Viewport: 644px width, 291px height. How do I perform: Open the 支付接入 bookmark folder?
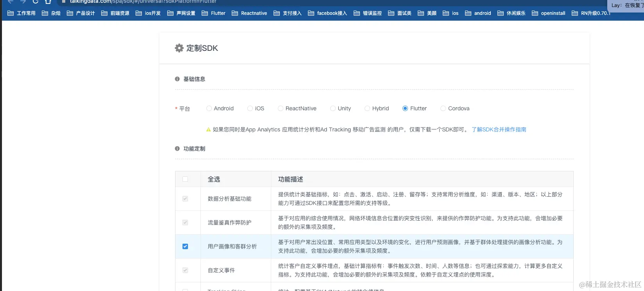288,13
